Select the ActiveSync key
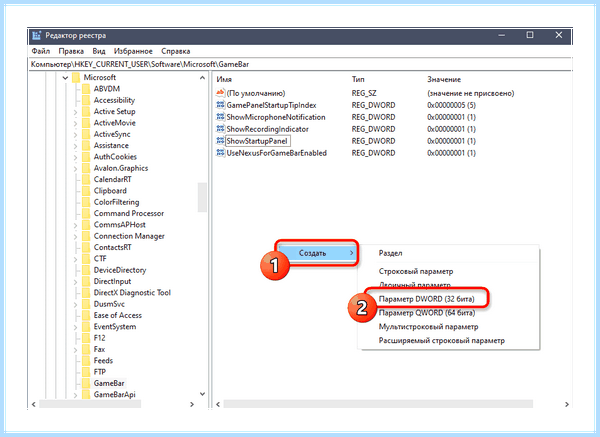Screen dimensions: 600x437 click(112, 134)
